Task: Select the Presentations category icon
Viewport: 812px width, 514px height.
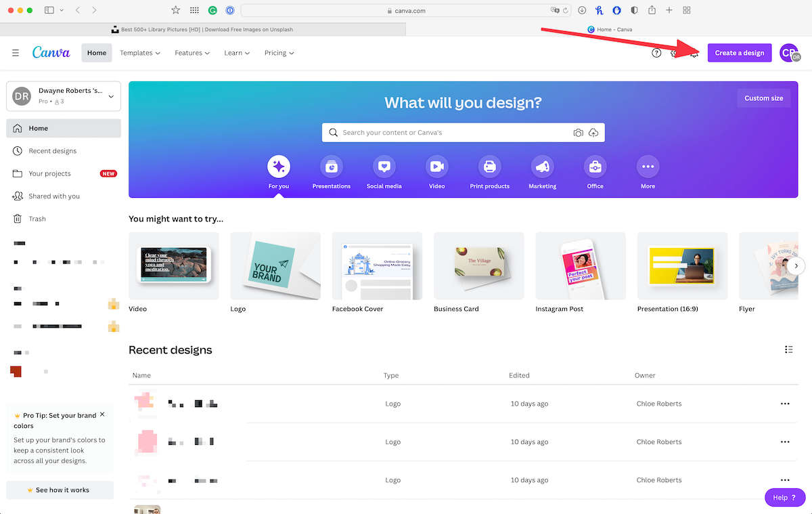Action: click(x=332, y=166)
